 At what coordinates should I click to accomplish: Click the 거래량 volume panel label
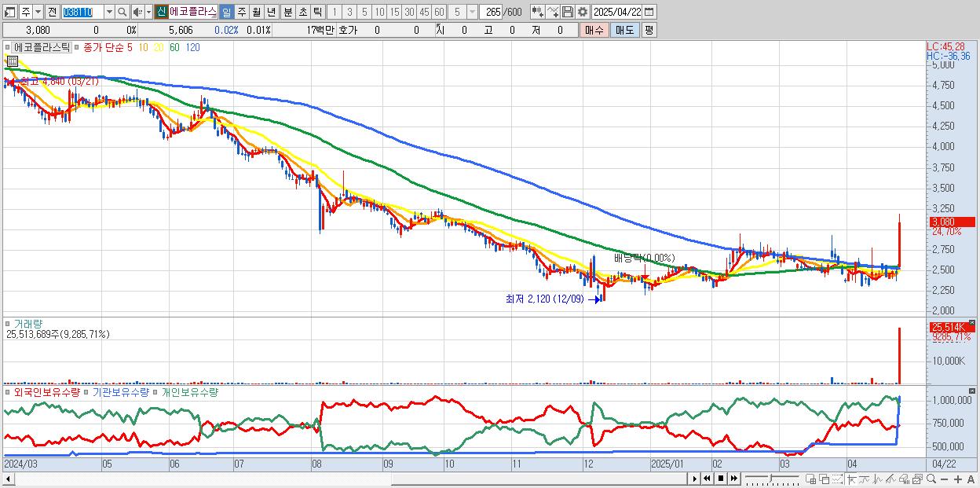click(x=28, y=323)
